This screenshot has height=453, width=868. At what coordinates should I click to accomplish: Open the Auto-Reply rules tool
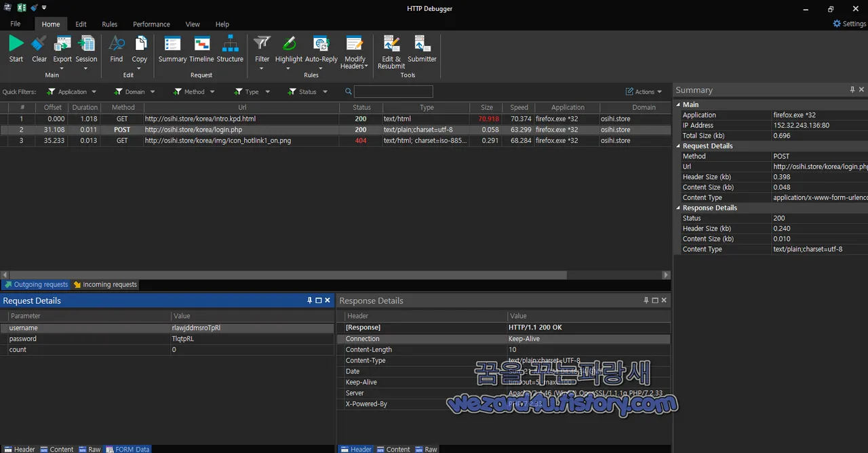tap(321, 52)
